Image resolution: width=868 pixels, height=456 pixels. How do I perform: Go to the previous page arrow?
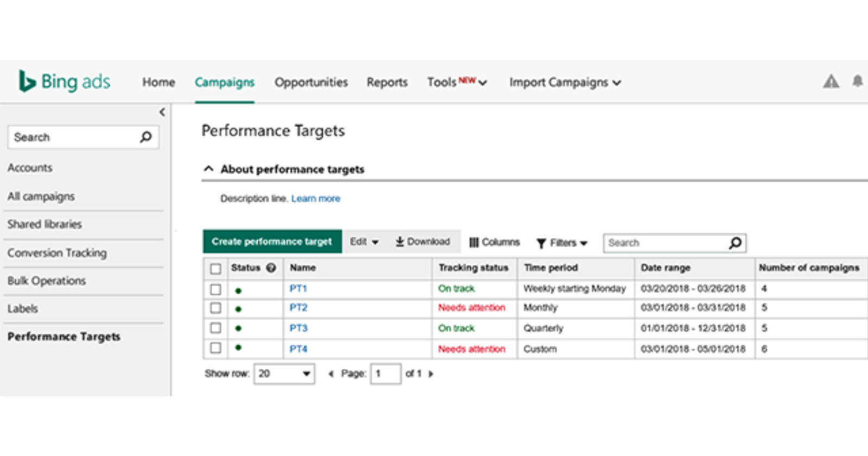point(331,374)
